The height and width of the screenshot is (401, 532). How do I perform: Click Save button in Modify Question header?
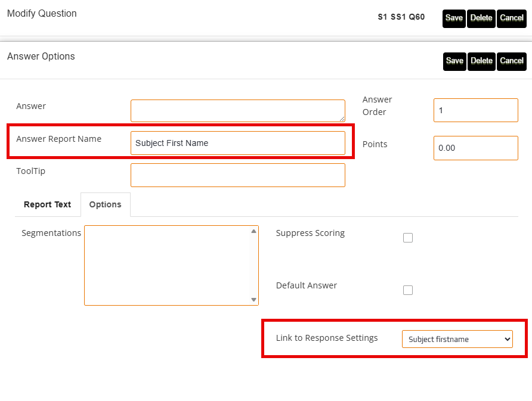point(454,18)
